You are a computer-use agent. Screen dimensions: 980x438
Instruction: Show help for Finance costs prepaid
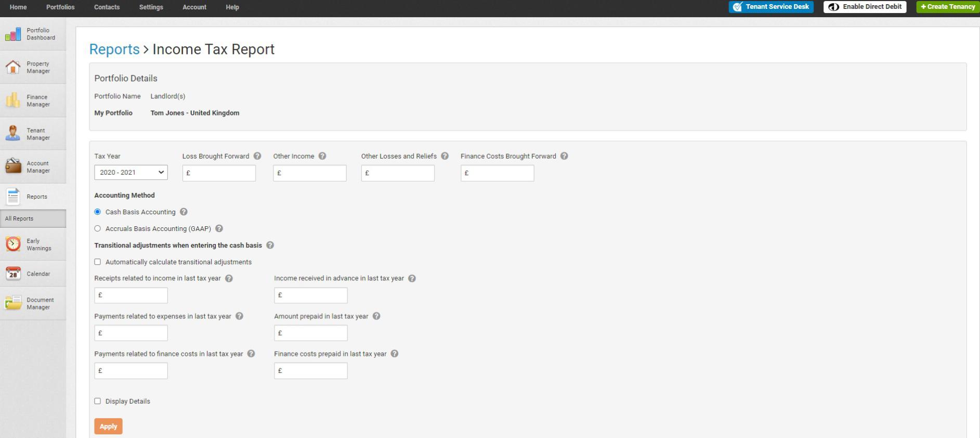point(395,354)
